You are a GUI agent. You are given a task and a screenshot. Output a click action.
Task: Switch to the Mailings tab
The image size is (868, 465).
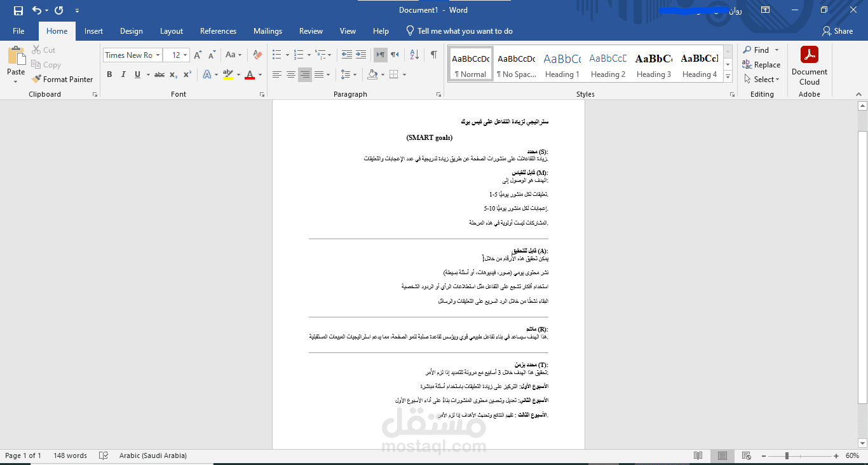click(x=268, y=31)
